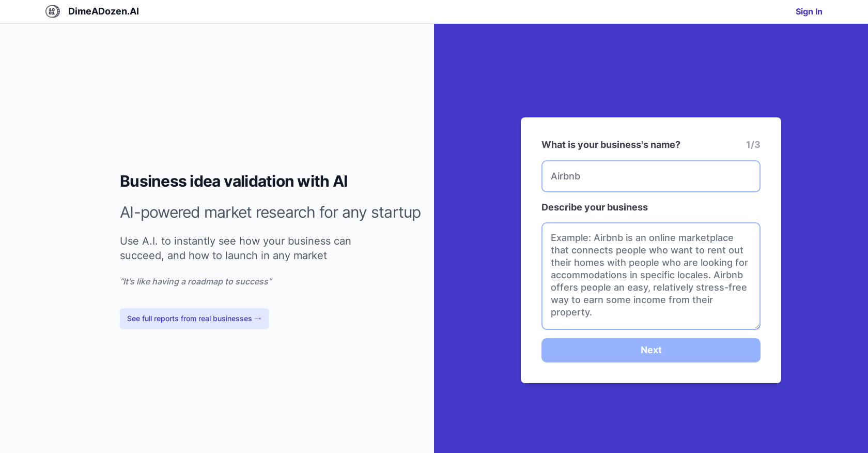
Task: Click the DimeADozen.AI logo icon
Action: 52,11
